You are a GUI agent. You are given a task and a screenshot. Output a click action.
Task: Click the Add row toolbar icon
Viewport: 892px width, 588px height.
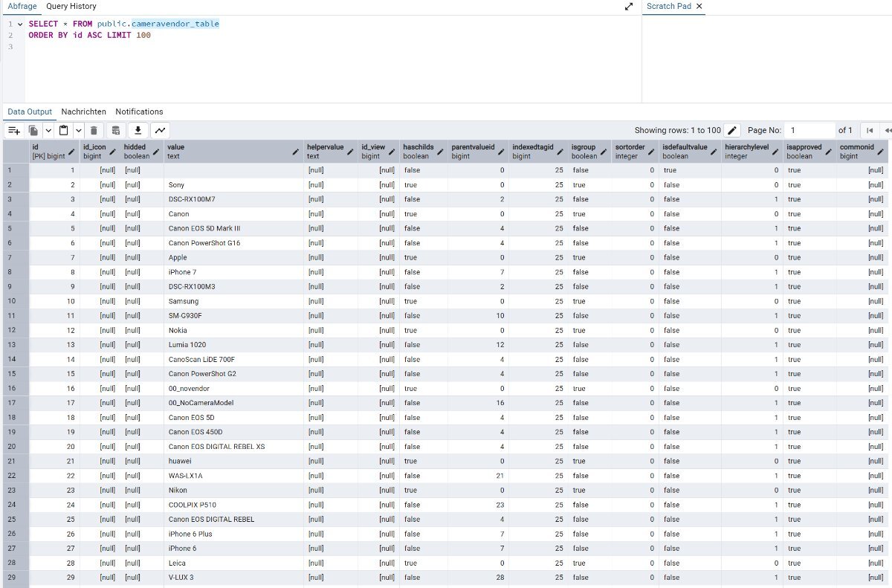click(x=13, y=130)
